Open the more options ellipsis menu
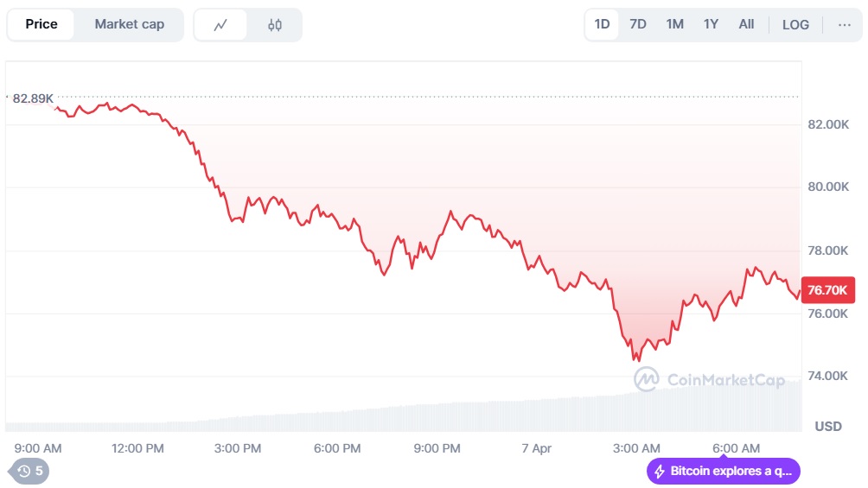 point(845,24)
